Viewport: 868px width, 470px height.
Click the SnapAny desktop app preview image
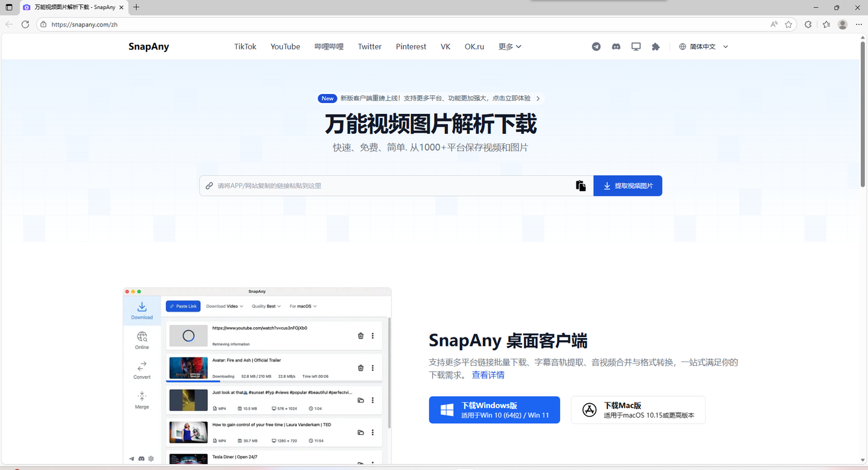pyautogui.click(x=257, y=376)
